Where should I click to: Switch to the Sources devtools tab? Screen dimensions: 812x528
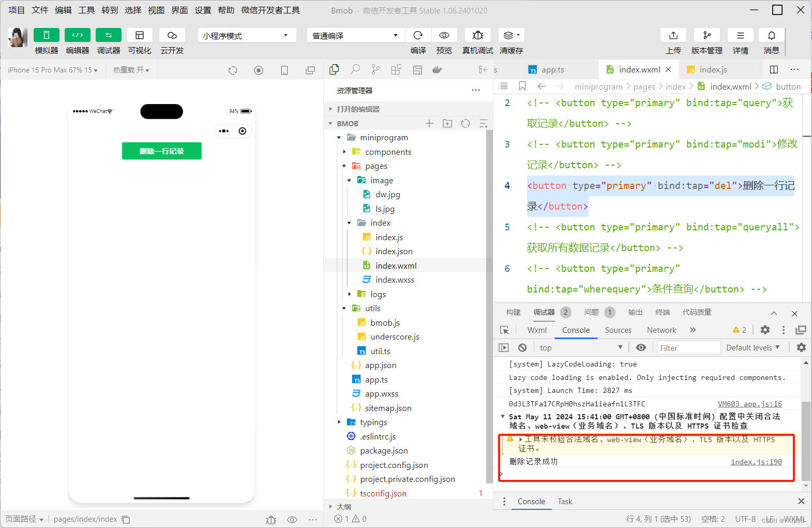tap(618, 330)
